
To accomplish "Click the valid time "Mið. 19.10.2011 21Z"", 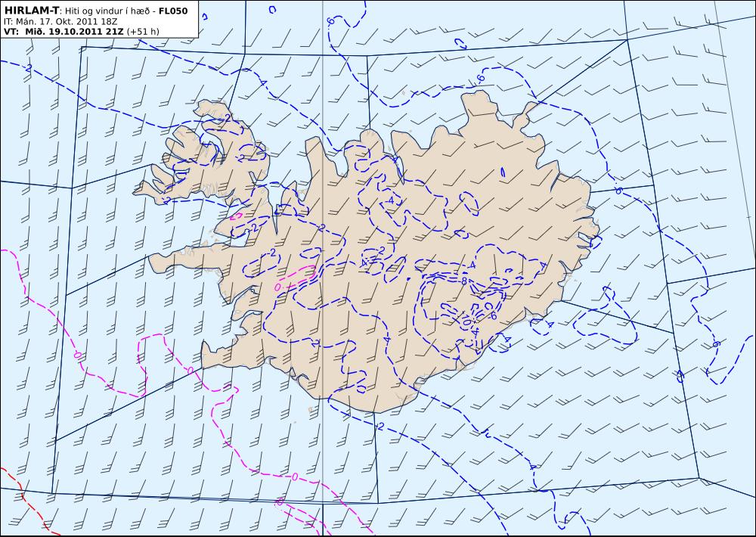I will coord(75,32).
